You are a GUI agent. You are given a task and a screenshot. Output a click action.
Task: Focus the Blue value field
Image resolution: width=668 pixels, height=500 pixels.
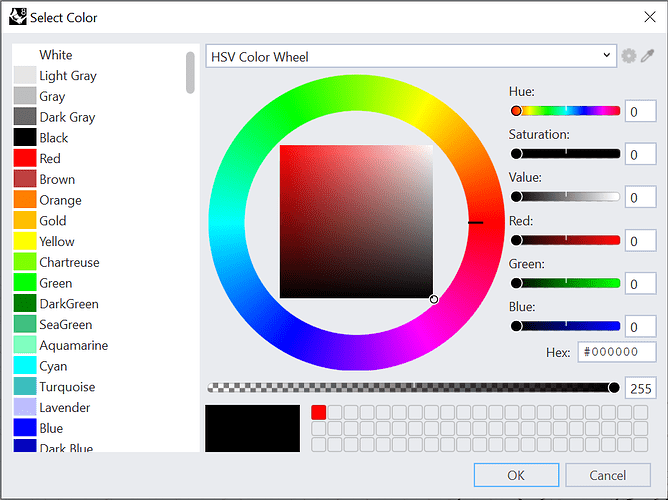640,327
